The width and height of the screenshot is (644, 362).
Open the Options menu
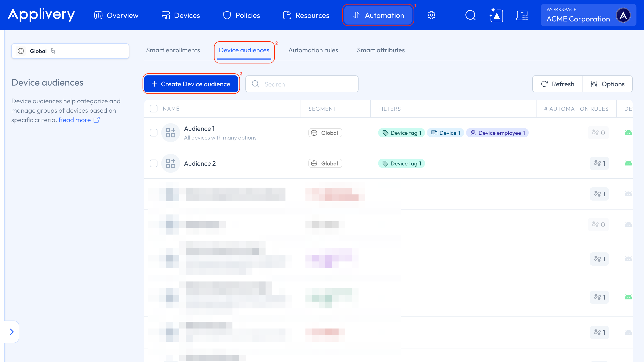[x=607, y=84]
